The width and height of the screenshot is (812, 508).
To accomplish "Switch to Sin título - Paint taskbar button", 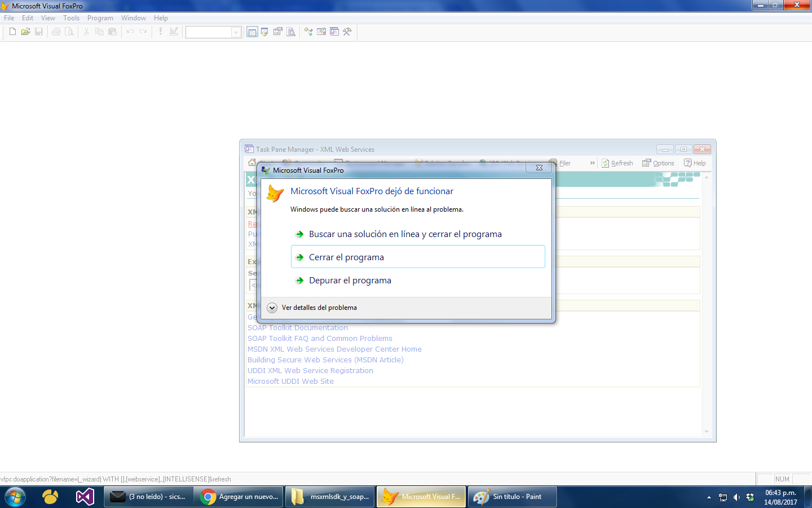I will pos(513,497).
